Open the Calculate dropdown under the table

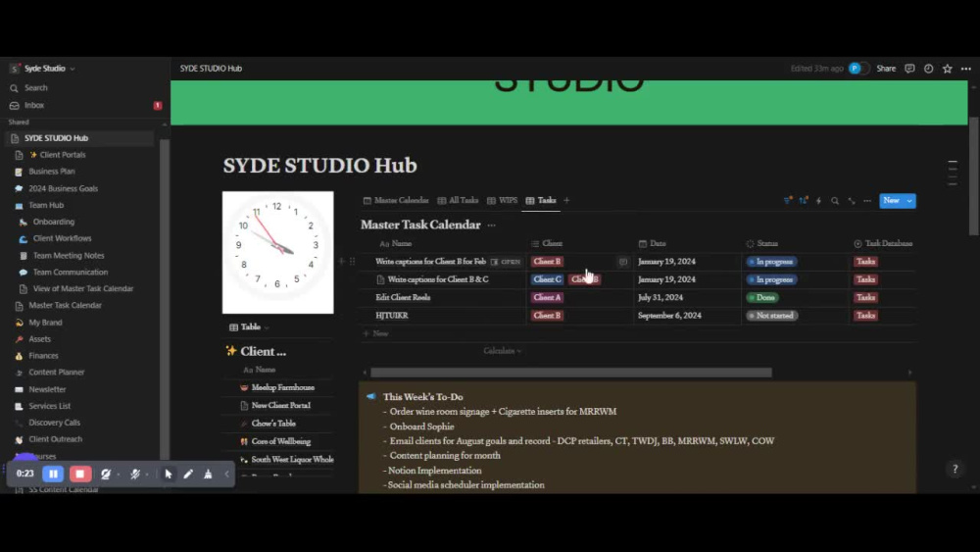tap(502, 351)
